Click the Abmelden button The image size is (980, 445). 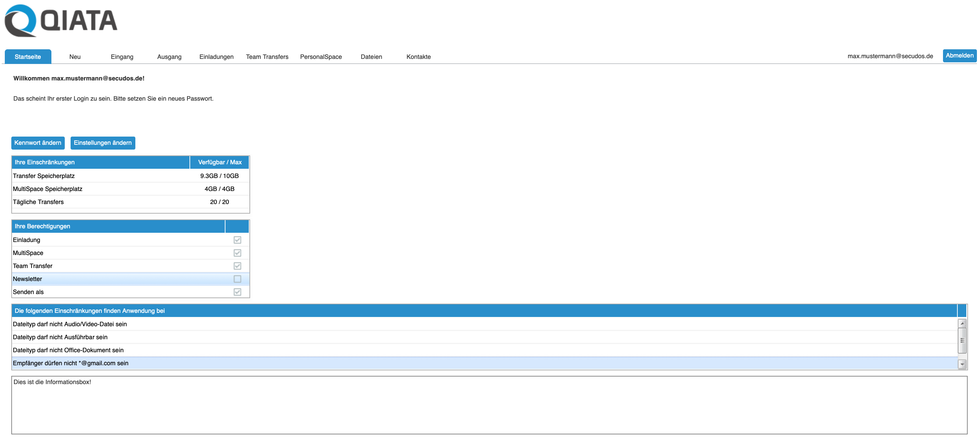coord(959,55)
